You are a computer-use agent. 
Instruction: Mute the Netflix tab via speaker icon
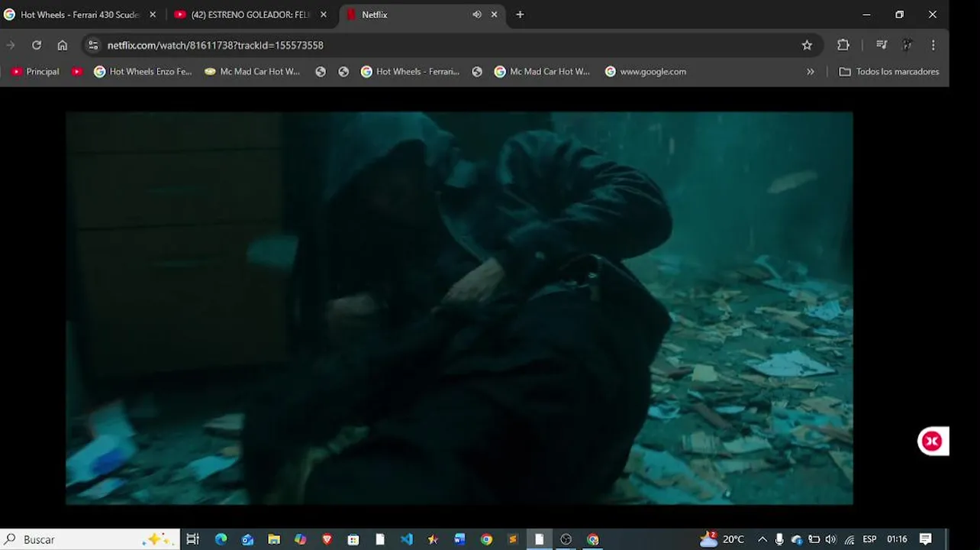click(x=477, y=15)
